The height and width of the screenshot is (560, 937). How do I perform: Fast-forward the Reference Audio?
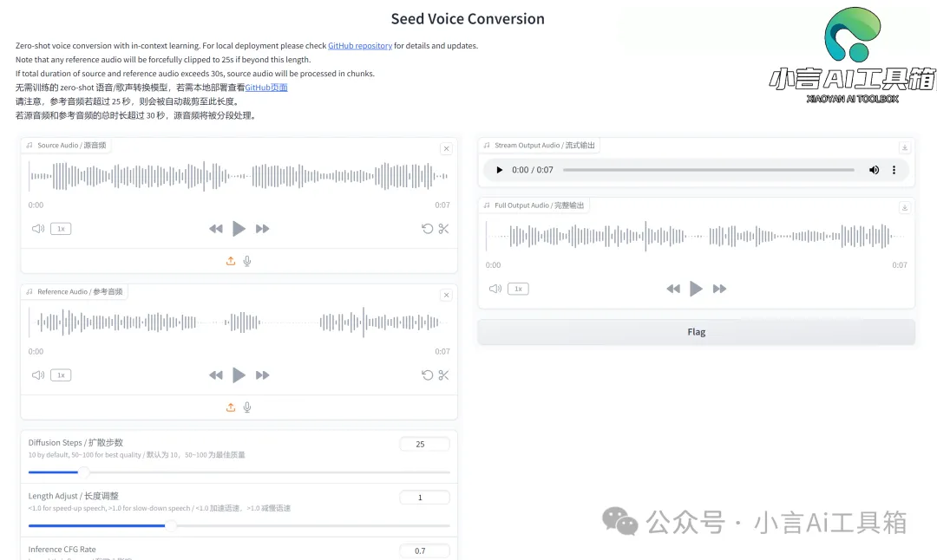tap(262, 375)
